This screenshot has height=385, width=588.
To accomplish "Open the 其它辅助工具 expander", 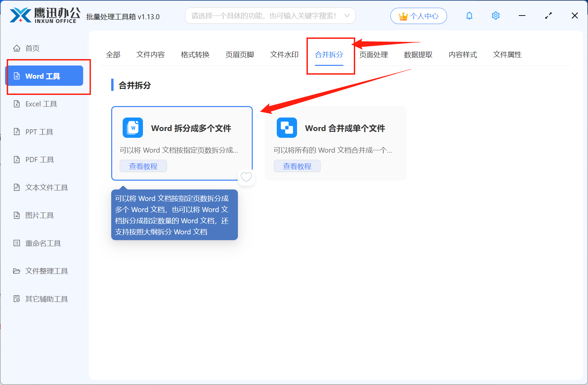I will click(46, 299).
